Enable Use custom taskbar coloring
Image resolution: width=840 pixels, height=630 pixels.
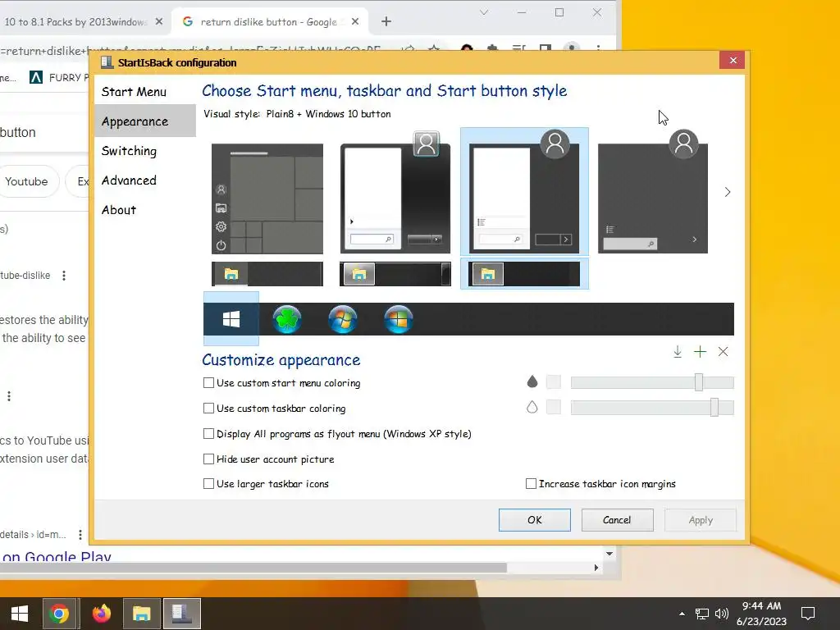tap(209, 409)
